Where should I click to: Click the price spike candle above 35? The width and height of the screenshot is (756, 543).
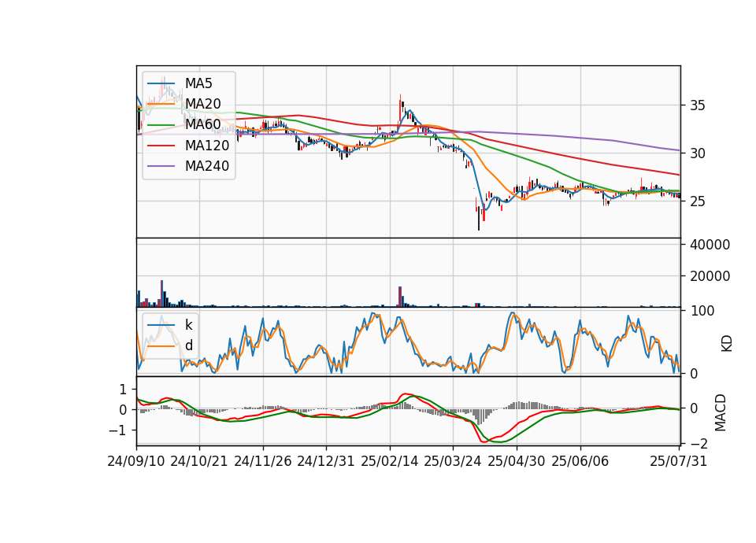(400, 109)
